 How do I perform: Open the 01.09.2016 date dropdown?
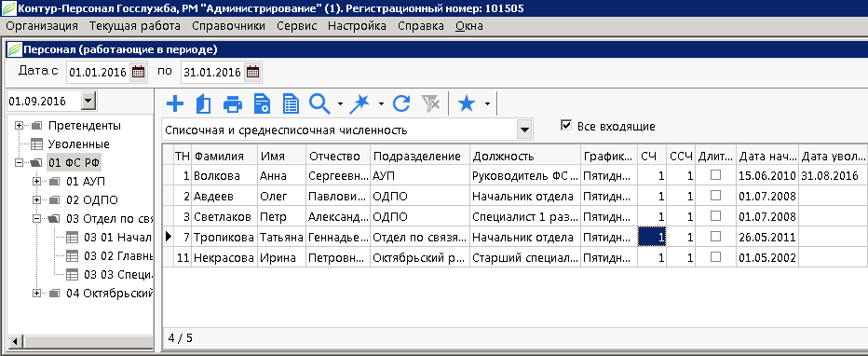click(x=88, y=102)
